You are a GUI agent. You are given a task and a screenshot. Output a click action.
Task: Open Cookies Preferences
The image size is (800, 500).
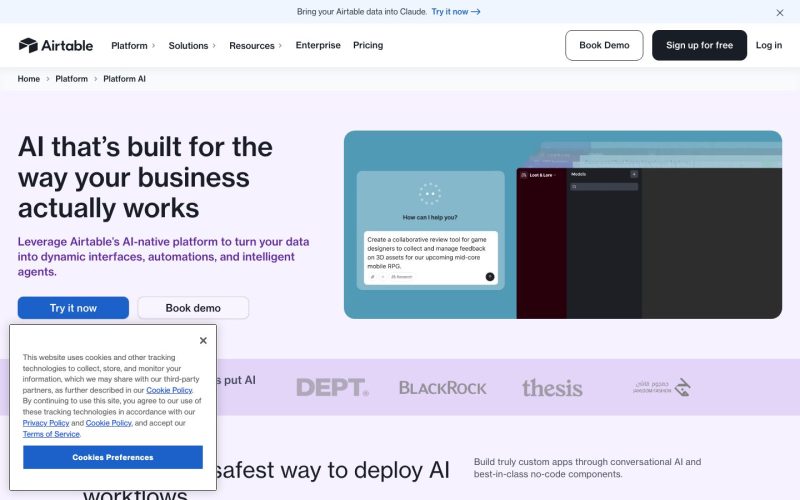[113, 457]
